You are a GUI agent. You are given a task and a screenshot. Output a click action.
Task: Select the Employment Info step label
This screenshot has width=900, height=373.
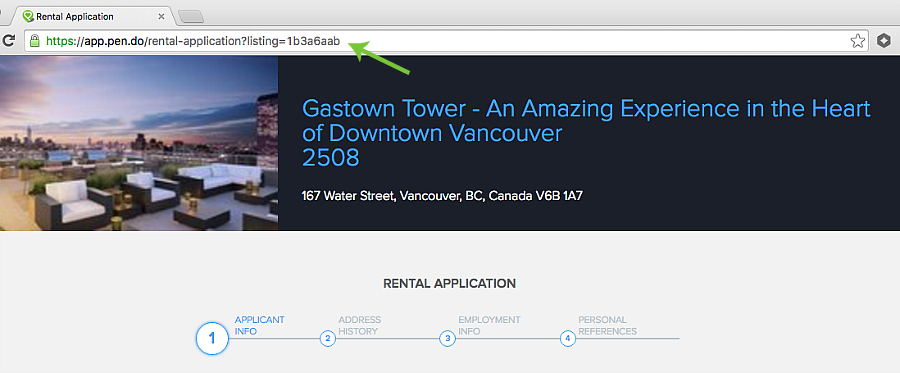[489, 325]
